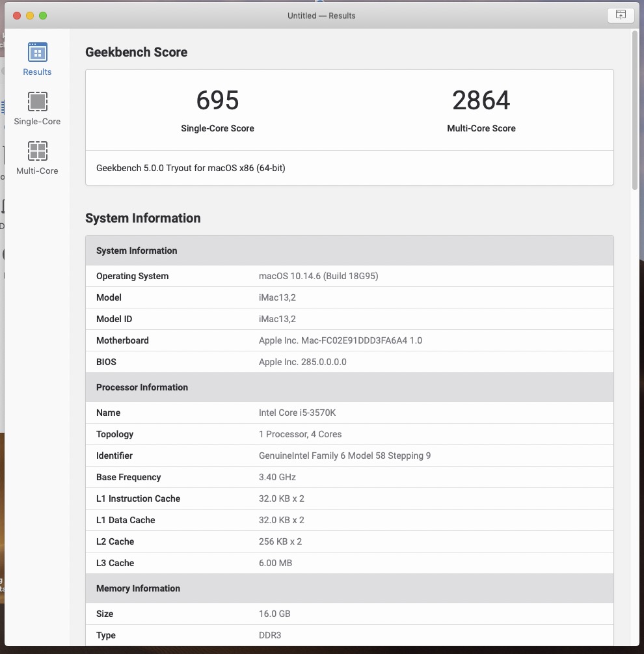Click the System Information table header row
The width and height of the screenshot is (644, 654).
click(349, 251)
